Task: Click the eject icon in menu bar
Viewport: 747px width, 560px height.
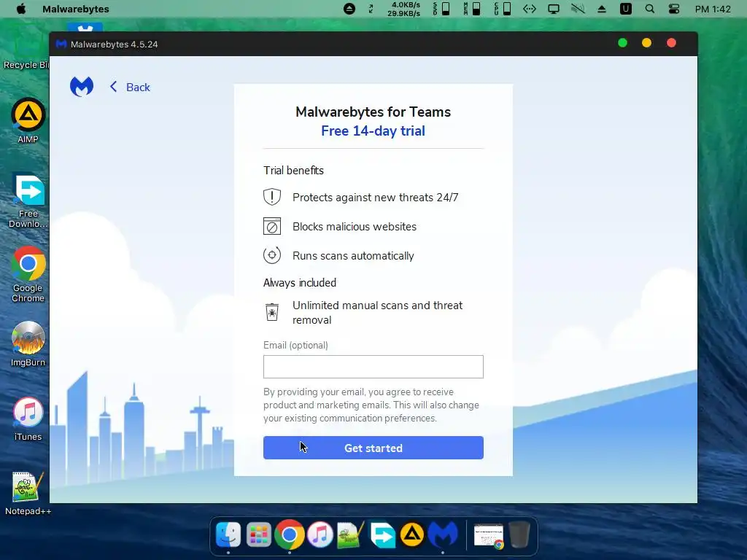Action: [x=602, y=9]
